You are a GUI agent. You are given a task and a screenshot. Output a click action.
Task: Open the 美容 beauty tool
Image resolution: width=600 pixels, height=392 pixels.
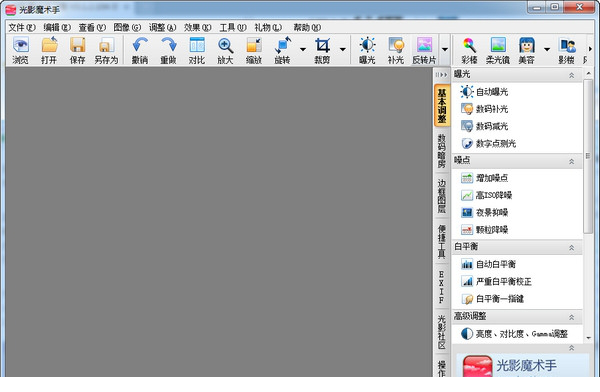tap(527, 50)
